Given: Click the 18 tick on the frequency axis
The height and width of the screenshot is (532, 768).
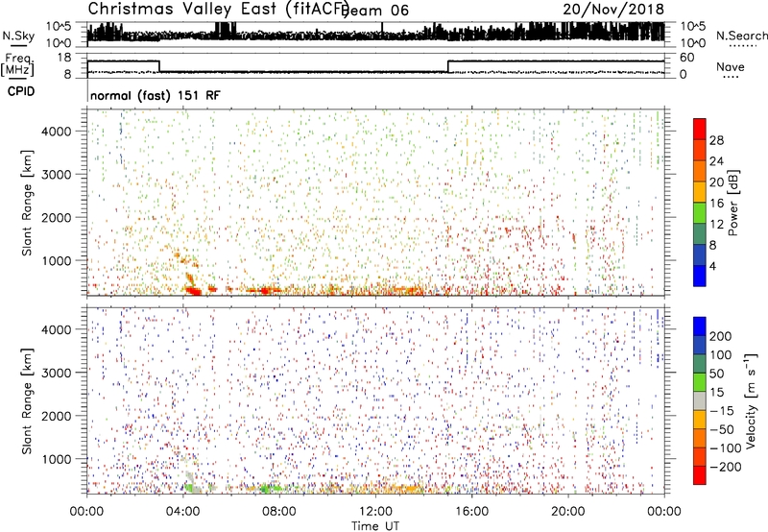Looking at the screenshot, I should point(64,58).
